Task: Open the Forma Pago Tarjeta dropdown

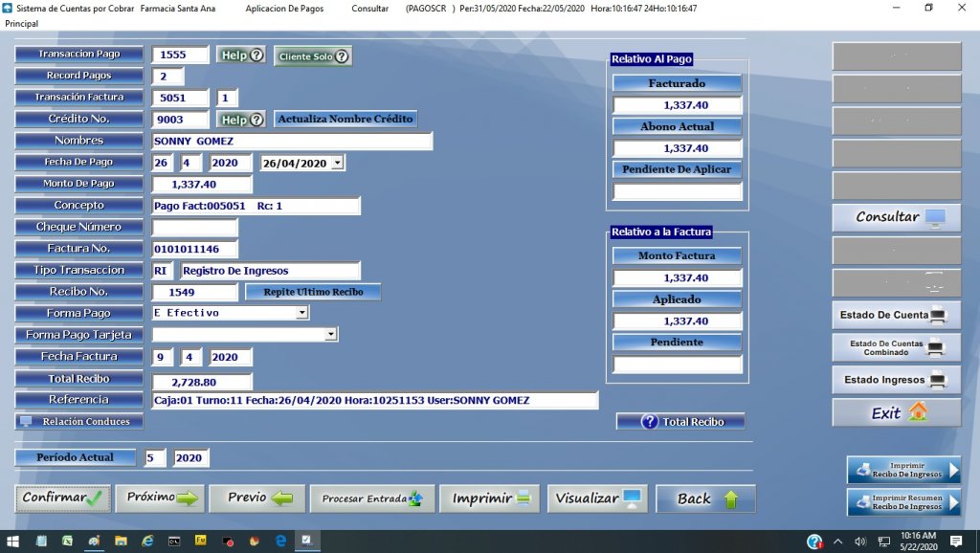Action: tap(330, 335)
